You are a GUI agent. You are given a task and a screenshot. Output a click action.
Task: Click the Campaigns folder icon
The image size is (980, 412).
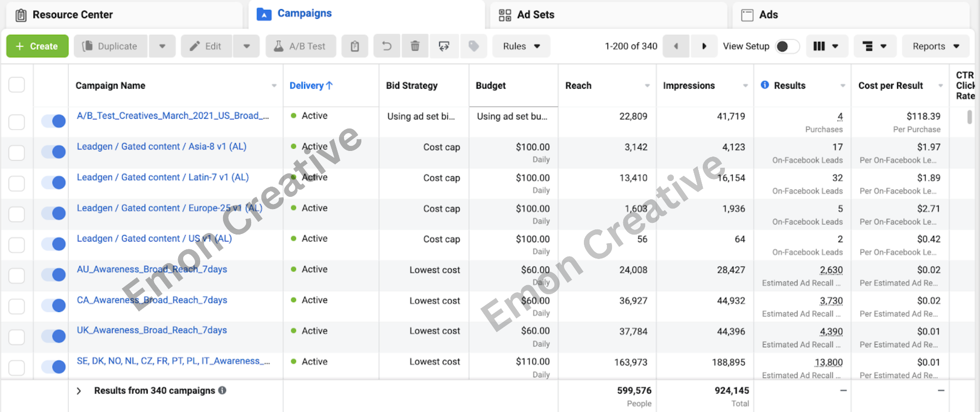[264, 14]
